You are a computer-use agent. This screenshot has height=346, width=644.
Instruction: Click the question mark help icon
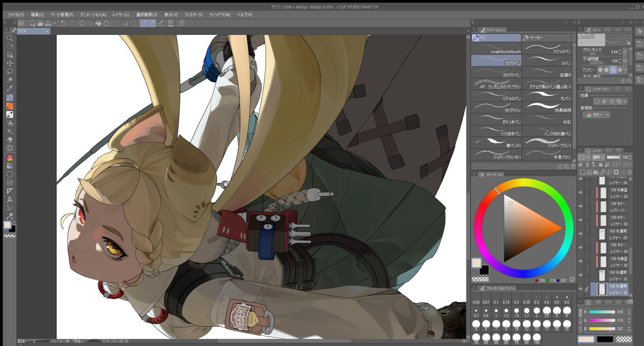coord(181,23)
